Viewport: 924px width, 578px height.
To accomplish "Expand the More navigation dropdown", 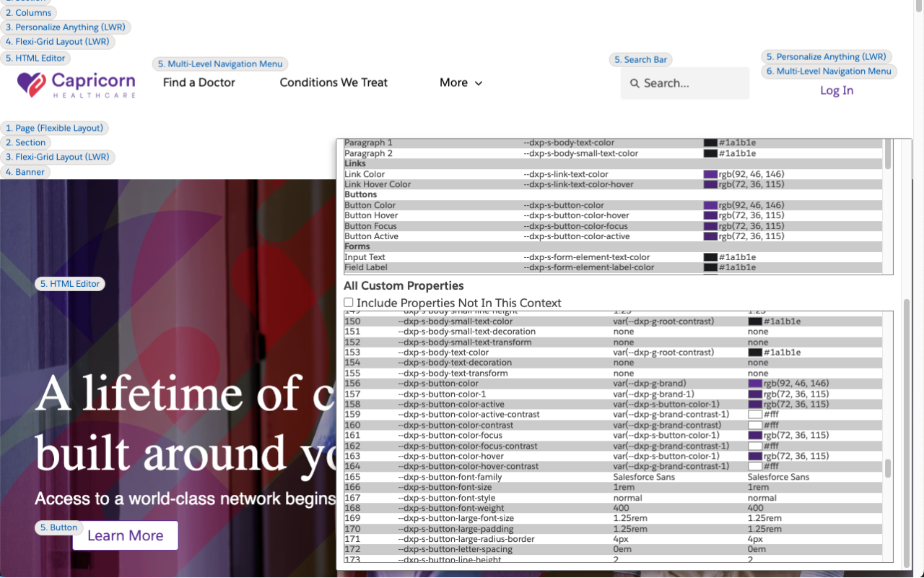I will point(461,82).
